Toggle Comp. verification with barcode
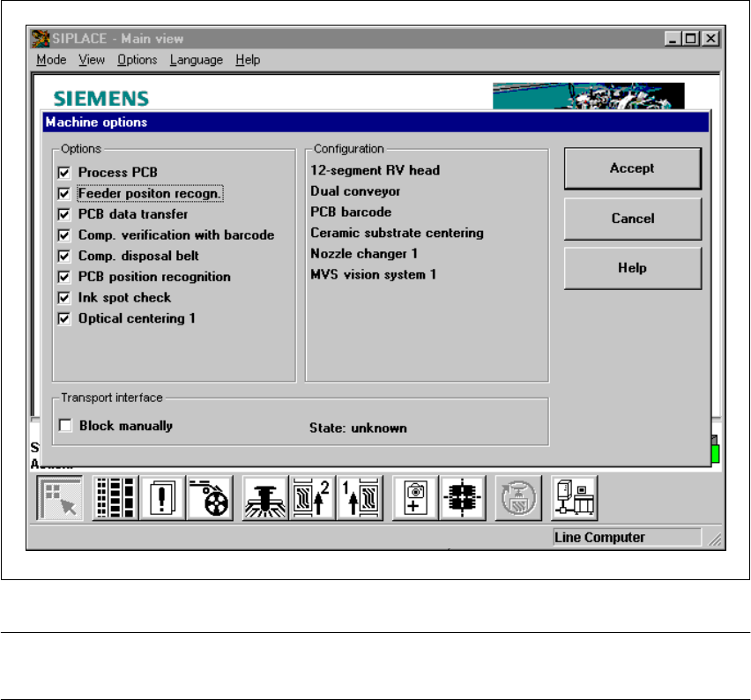The width and height of the screenshot is (751, 700). pos(63,235)
